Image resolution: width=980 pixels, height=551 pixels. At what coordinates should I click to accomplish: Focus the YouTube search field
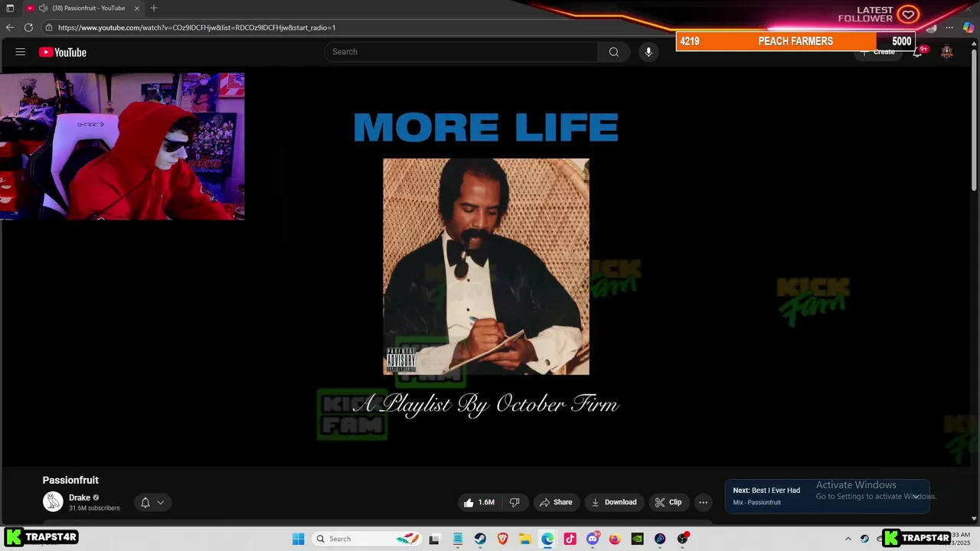(461, 52)
